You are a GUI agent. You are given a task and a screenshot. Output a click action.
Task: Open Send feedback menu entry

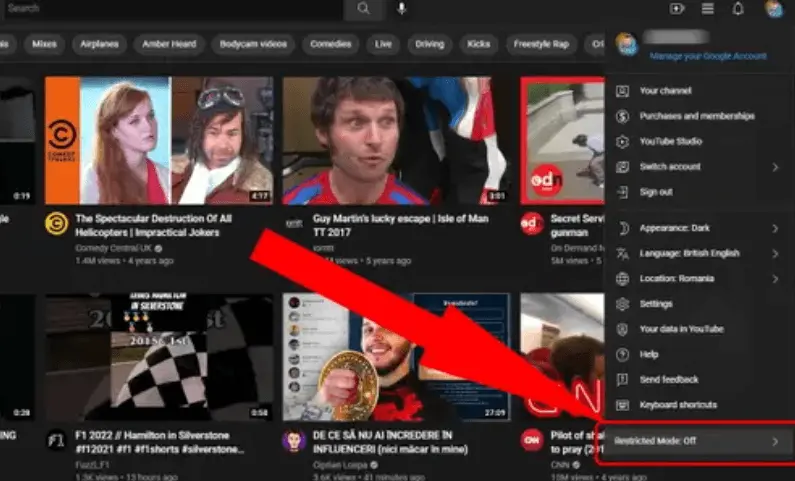[700, 380]
